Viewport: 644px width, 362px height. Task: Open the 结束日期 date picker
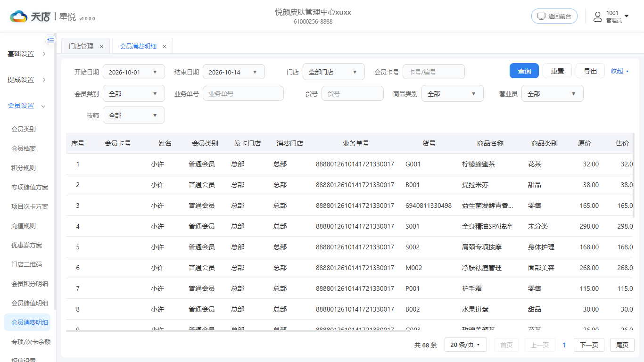pyautogui.click(x=234, y=72)
